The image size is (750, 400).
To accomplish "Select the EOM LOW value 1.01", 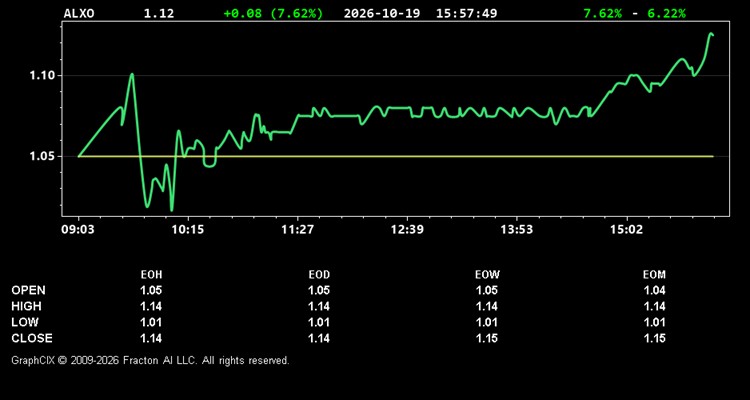I will click(654, 322).
